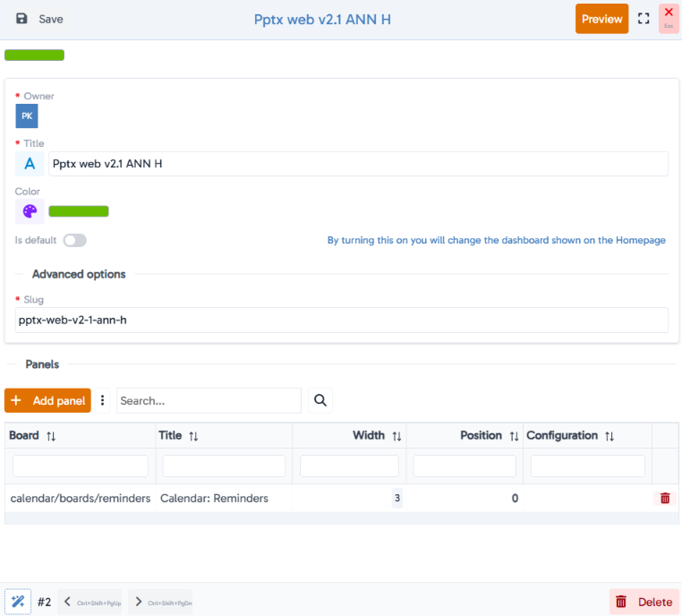Click the purple color palette icon
This screenshot has height=616, width=682.
click(x=30, y=211)
